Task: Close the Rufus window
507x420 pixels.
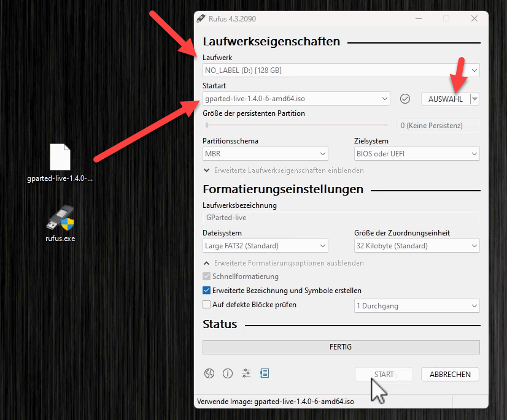Action: (x=474, y=18)
